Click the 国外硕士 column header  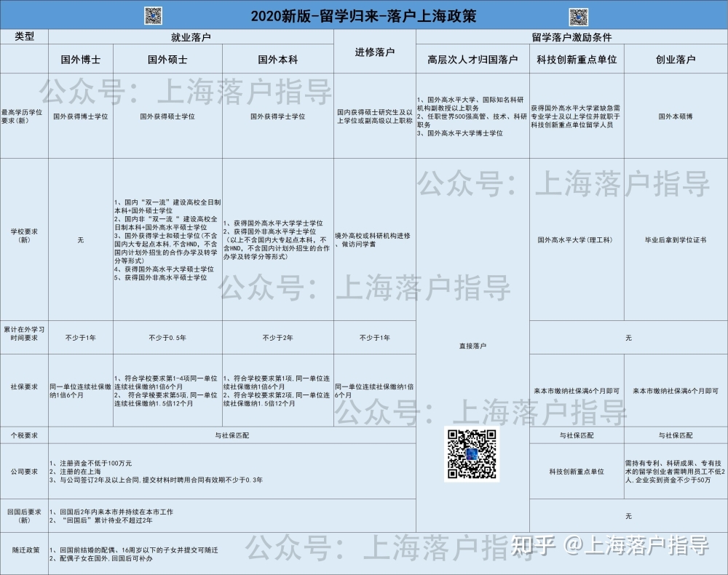point(167,59)
